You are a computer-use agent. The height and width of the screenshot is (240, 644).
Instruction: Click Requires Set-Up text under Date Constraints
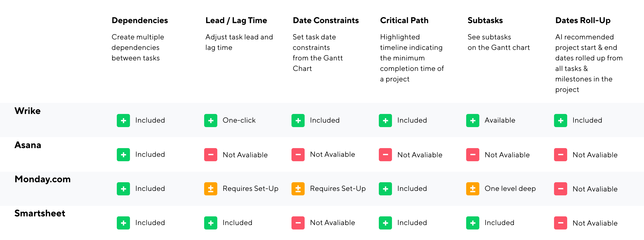coord(338,189)
